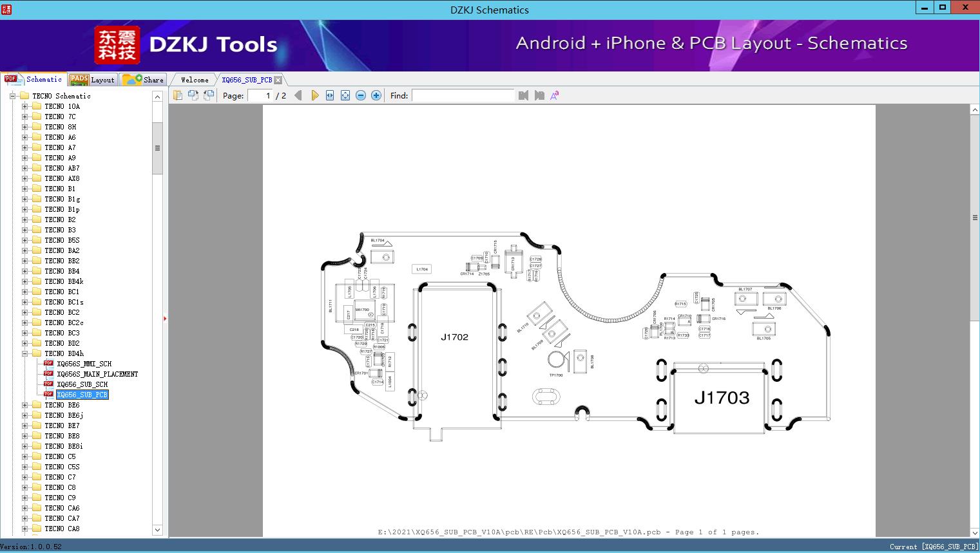Select XQ656_SUB_PCB in tree
980x553 pixels.
[82, 395]
